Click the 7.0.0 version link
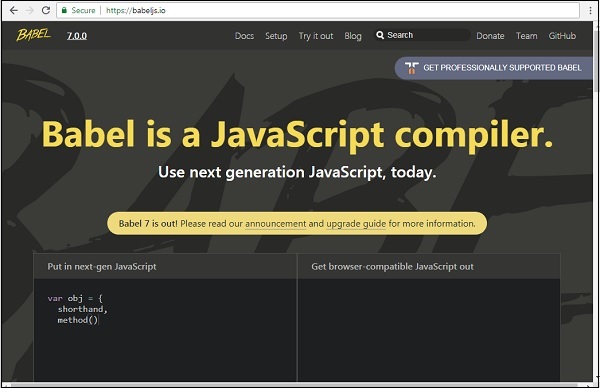The image size is (600, 388). click(77, 36)
